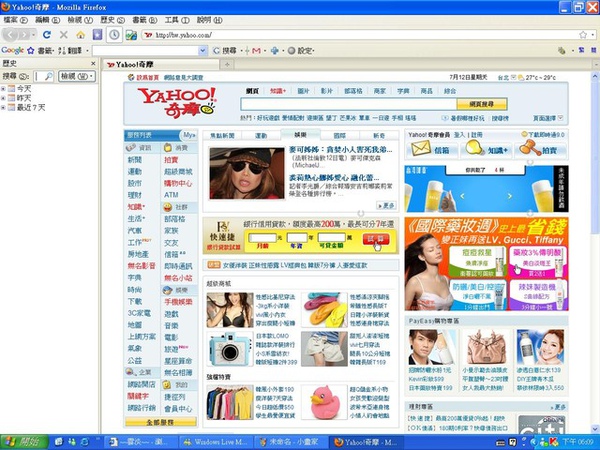
Task: Switch to the 國際 news tab
Action: pyautogui.click(x=339, y=135)
